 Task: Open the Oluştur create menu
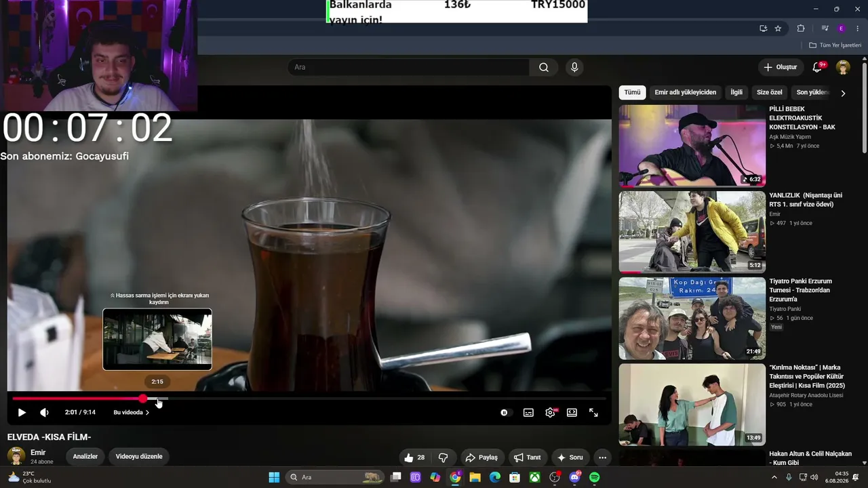tap(781, 67)
